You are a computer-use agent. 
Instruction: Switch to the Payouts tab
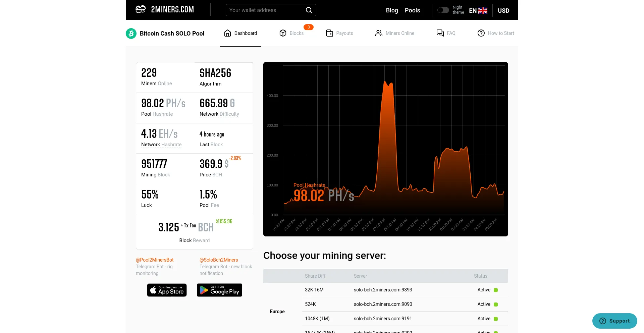(x=339, y=33)
